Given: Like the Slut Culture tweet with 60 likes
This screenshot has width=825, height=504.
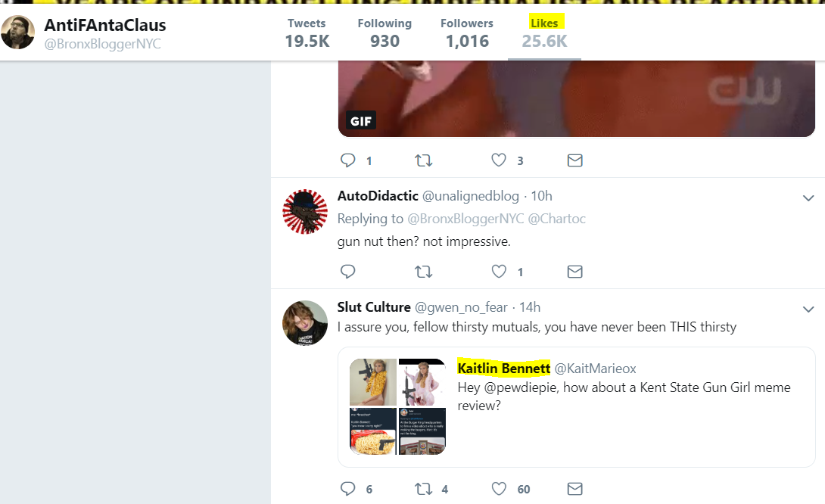Looking at the screenshot, I should tap(499, 489).
